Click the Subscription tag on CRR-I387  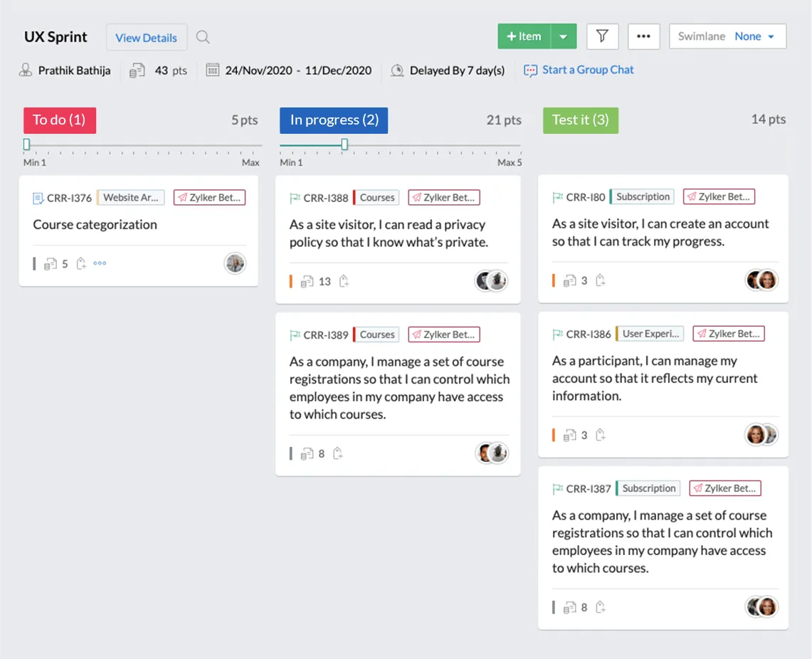(648, 488)
